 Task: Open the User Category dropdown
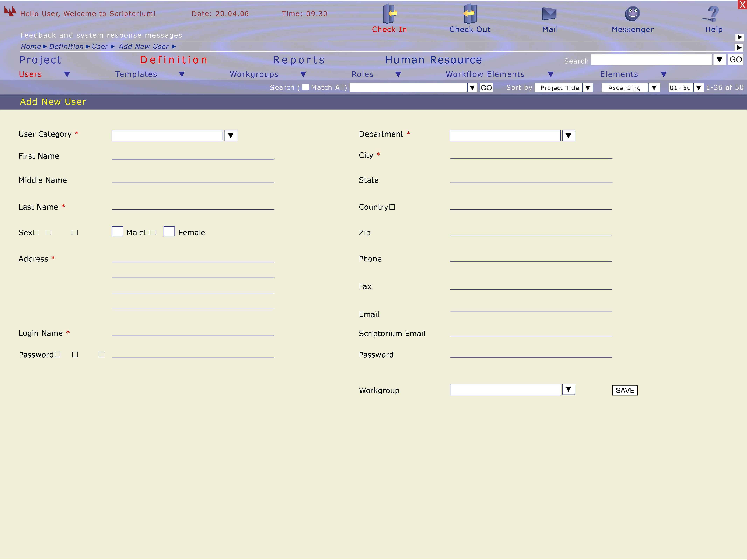tap(231, 136)
